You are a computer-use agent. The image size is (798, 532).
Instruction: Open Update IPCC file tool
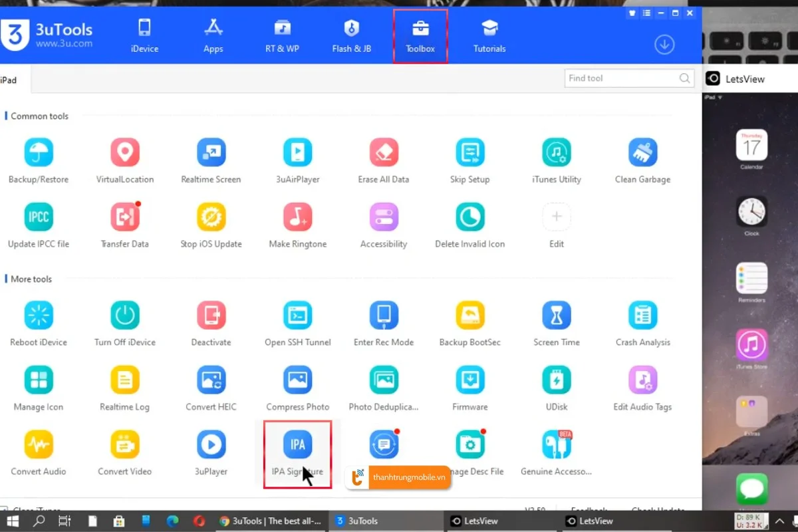[x=39, y=217]
